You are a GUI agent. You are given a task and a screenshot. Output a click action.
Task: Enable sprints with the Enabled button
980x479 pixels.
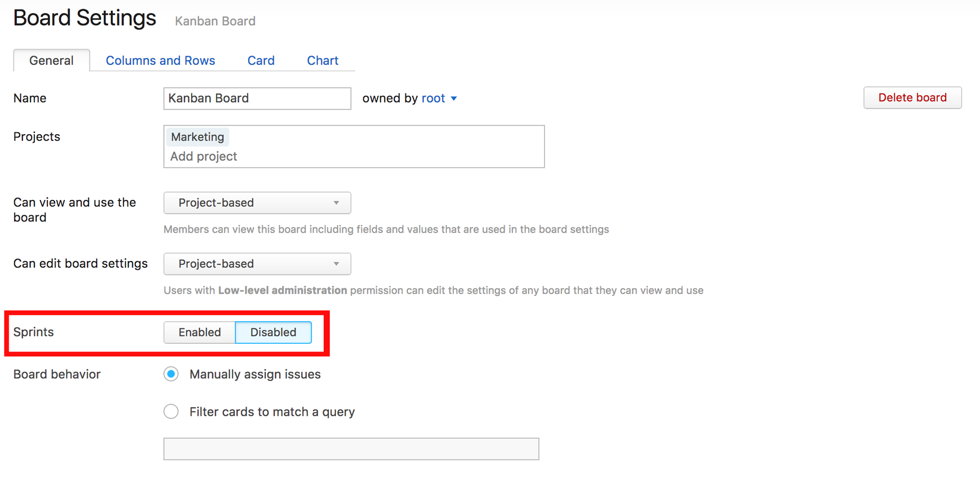tap(200, 333)
